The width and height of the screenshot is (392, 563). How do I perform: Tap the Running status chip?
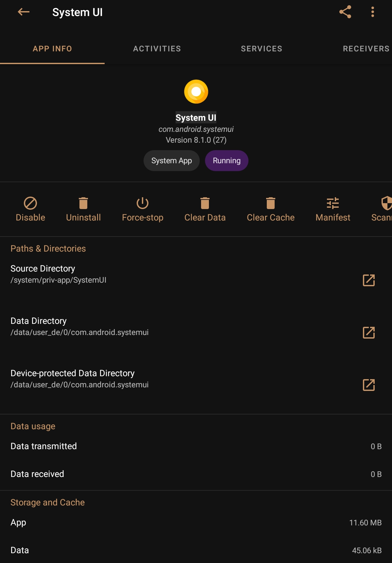[227, 161]
